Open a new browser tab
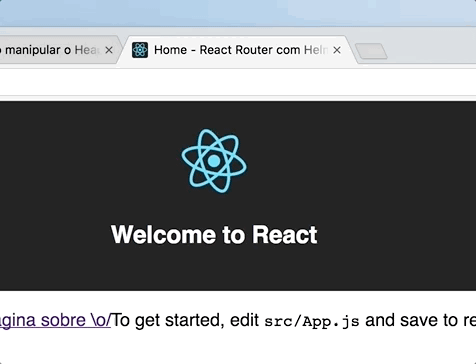The height and width of the screenshot is (364, 476). (371, 51)
